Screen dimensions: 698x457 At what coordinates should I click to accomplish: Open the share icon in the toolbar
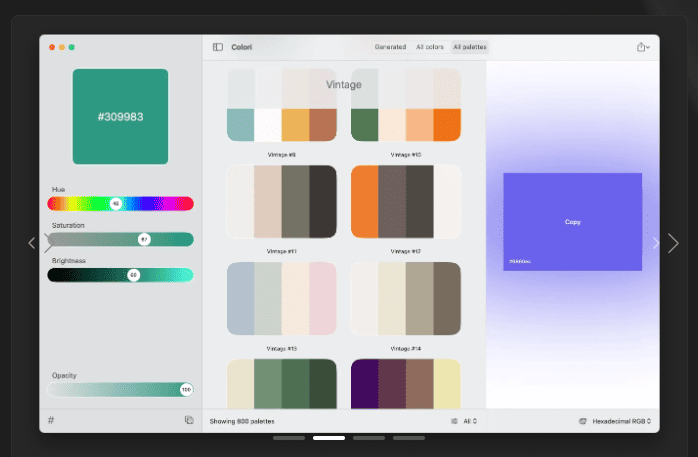[x=642, y=47]
